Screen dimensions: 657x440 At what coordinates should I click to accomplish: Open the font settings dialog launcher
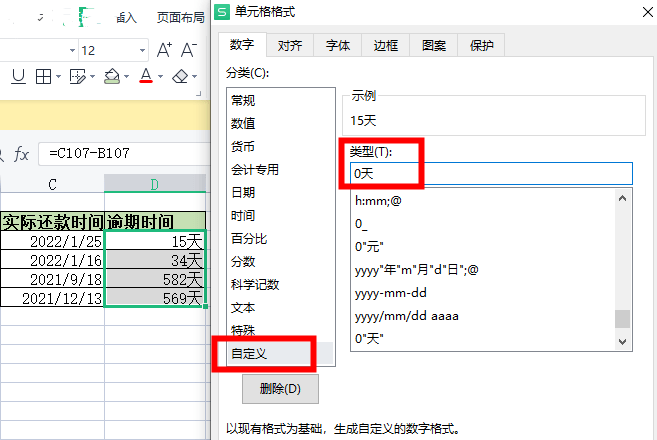[x=199, y=94]
